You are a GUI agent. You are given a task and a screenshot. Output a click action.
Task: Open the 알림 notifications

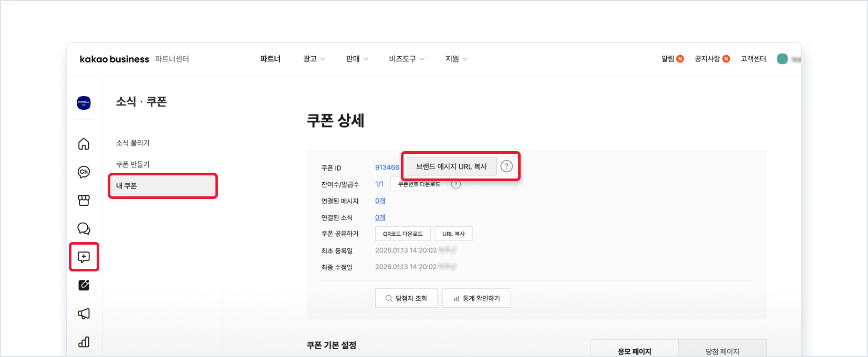pyautogui.click(x=672, y=59)
